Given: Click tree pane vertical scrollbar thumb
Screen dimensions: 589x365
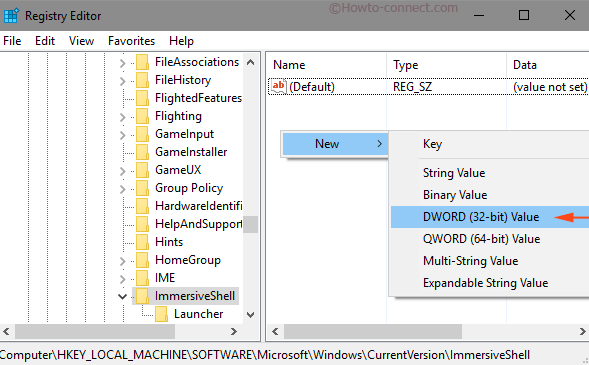Looking at the screenshot, I should [251, 224].
